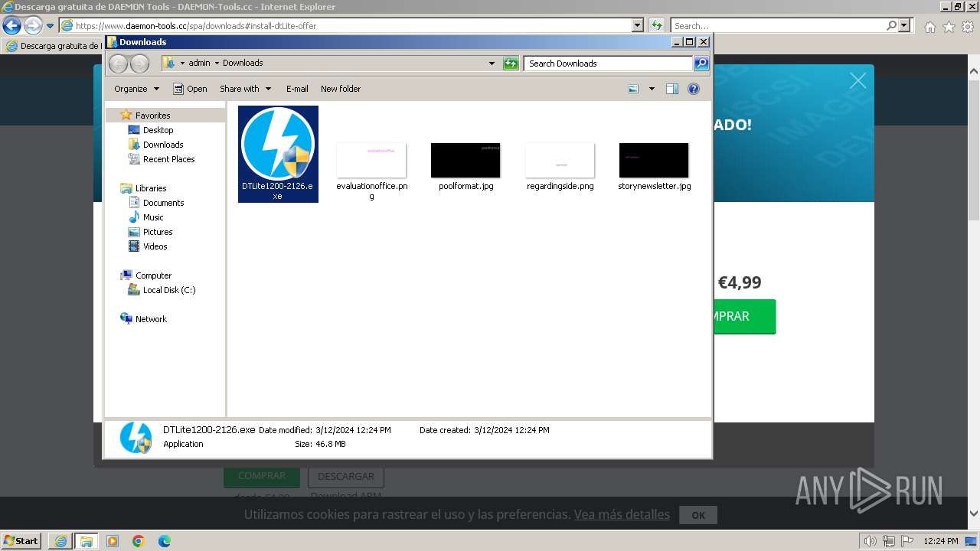Screen dimensions: 980x551
Task: Open the Videos library
Action: pos(155,246)
